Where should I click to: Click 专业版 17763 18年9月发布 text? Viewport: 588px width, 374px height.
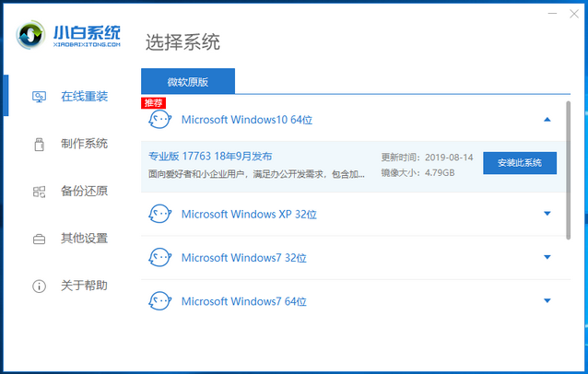click(x=210, y=157)
